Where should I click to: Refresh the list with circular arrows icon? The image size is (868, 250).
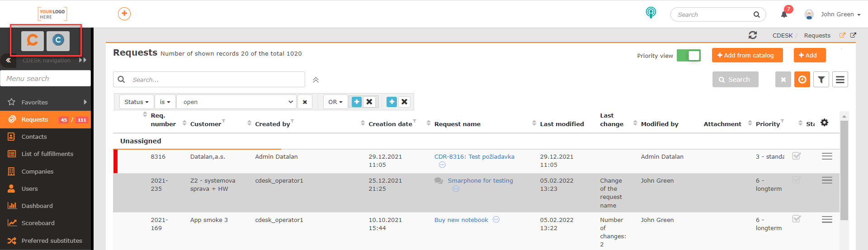pyautogui.click(x=753, y=35)
